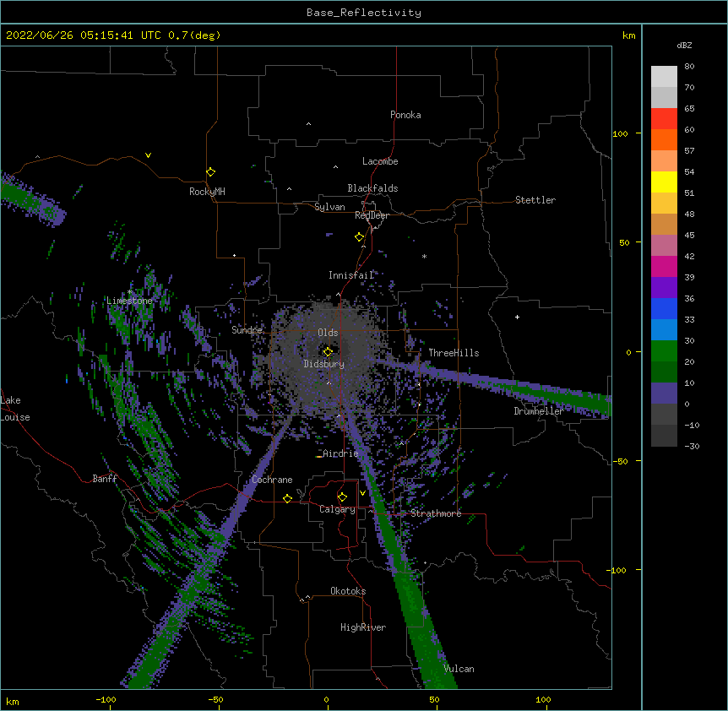Click the Olds label

tap(328, 333)
